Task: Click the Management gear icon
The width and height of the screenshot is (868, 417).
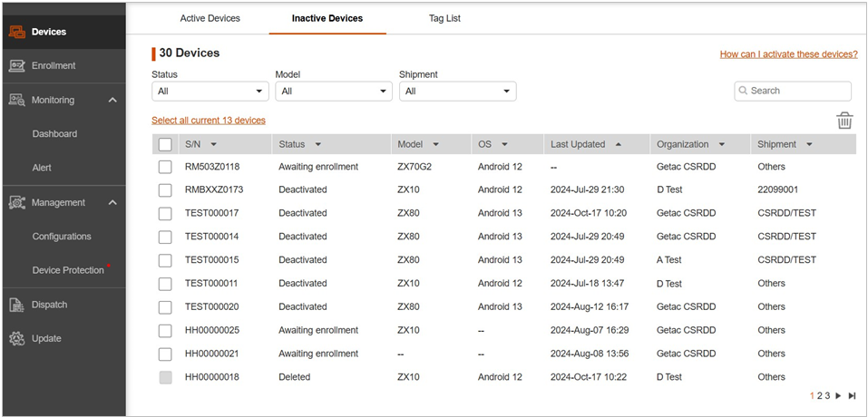Action: point(16,202)
